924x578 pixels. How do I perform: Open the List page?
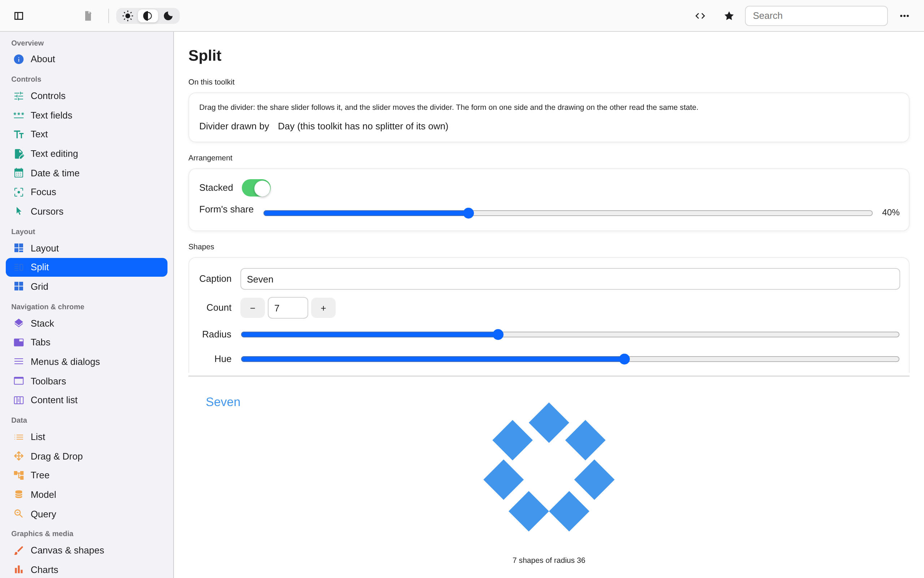click(87, 437)
